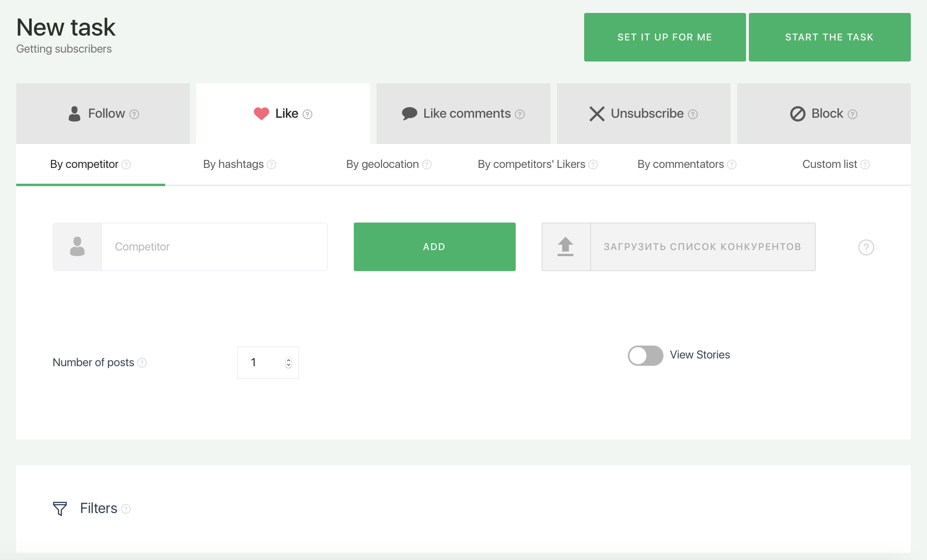Select By competitor sub-tab
The width and height of the screenshot is (927, 560).
tap(91, 164)
